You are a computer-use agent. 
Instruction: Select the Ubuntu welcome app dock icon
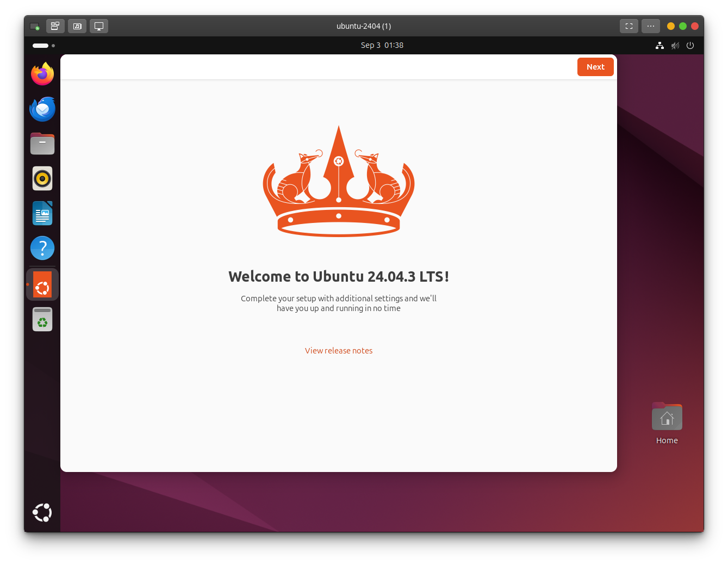click(x=42, y=284)
